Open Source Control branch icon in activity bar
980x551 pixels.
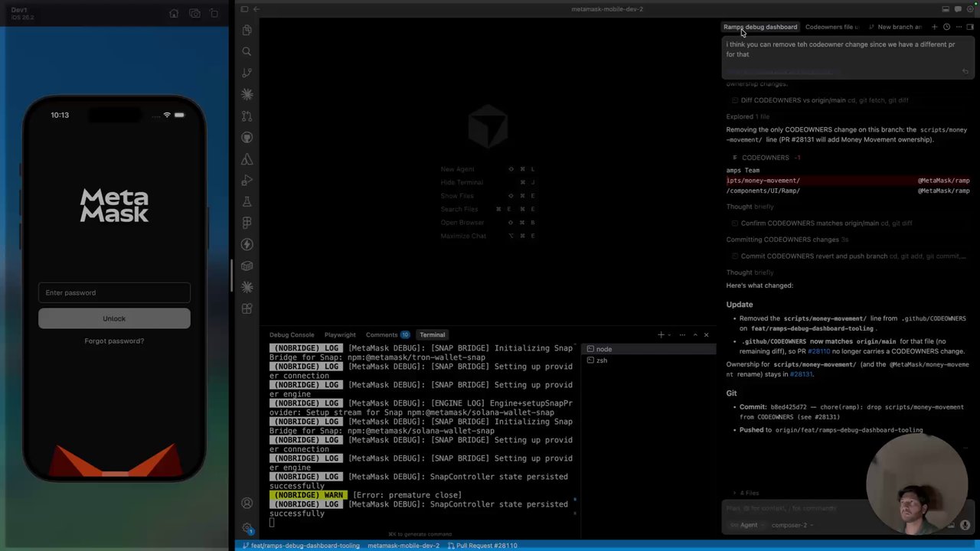click(x=247, y=73)
